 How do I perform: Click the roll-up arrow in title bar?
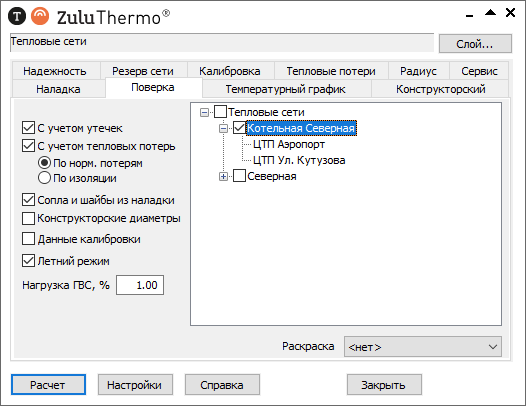click(x=490, y=13)
